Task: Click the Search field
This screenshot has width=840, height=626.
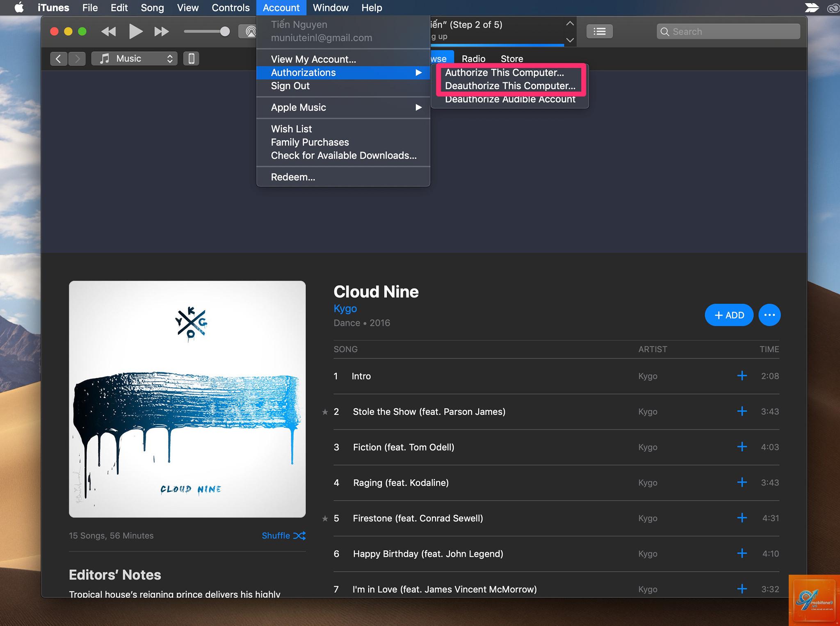Action: tap(728, 32)
